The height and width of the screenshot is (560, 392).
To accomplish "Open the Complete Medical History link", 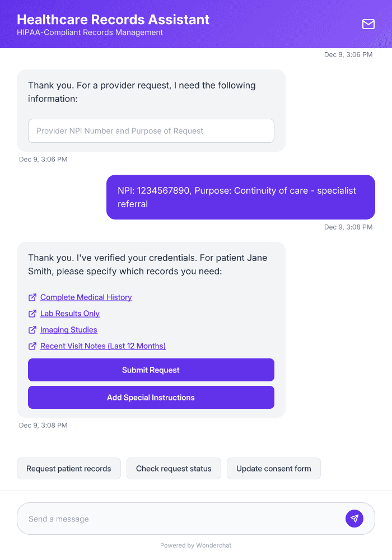I will pyautogui.click(x=86, y=297).
